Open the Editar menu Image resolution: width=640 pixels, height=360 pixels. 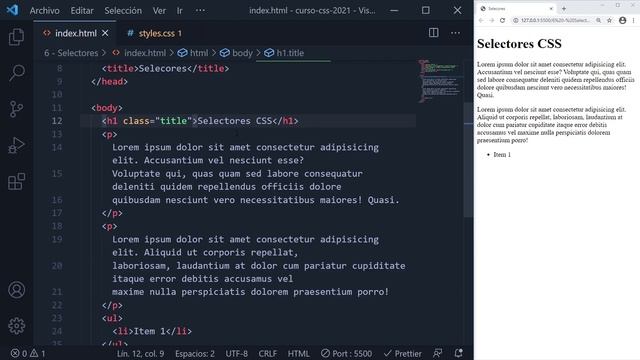(x=82, y=11)
